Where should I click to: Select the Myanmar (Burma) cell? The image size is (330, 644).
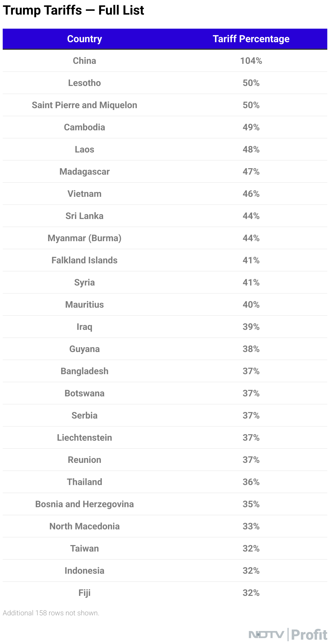coord(84,238)
